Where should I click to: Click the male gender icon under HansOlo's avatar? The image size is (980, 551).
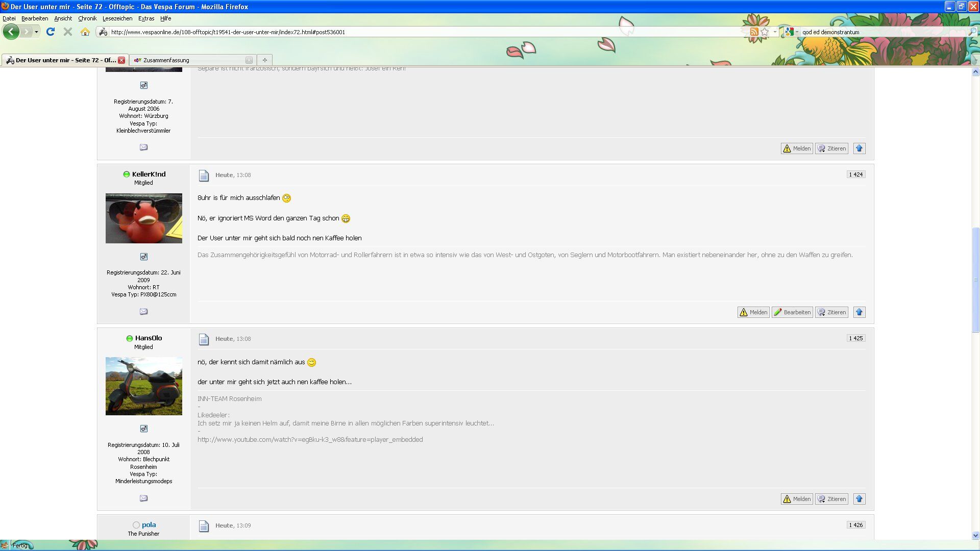coord(143,429)
